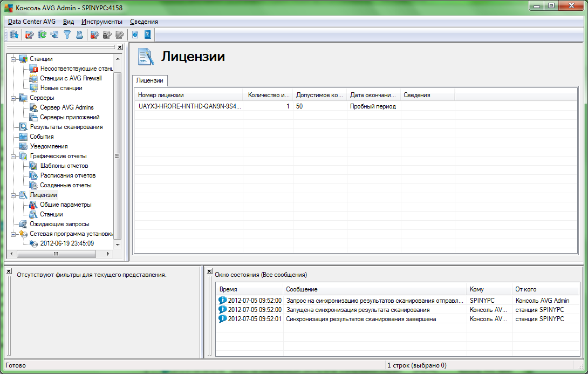The height and width of the screenshot is (374, 588).
Task: Open the Data Center AVG menu
Action: pos(31,22)
